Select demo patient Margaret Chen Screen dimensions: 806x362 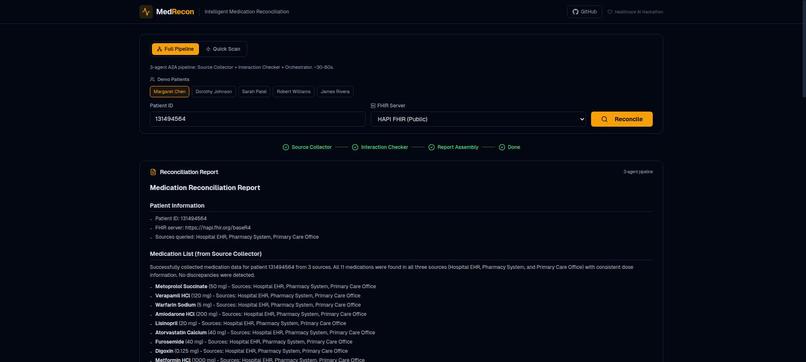coord(170,92)
